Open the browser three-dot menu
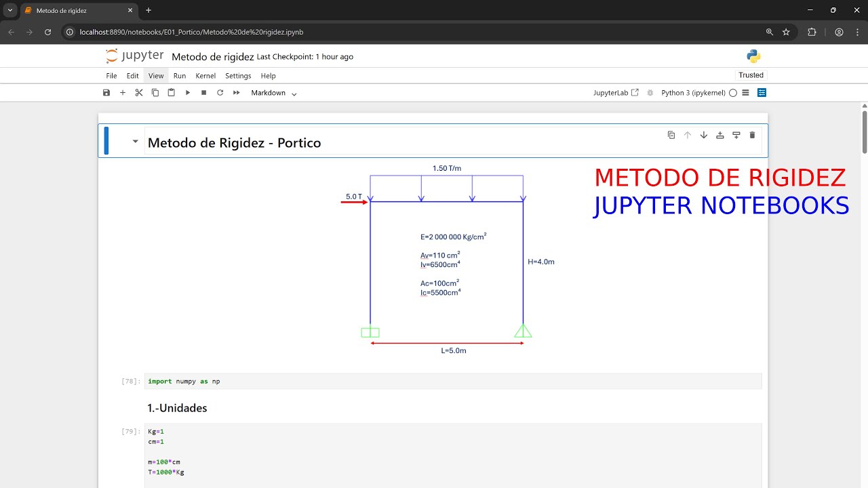Screen dimensions: 868x488 pos(856,32)
